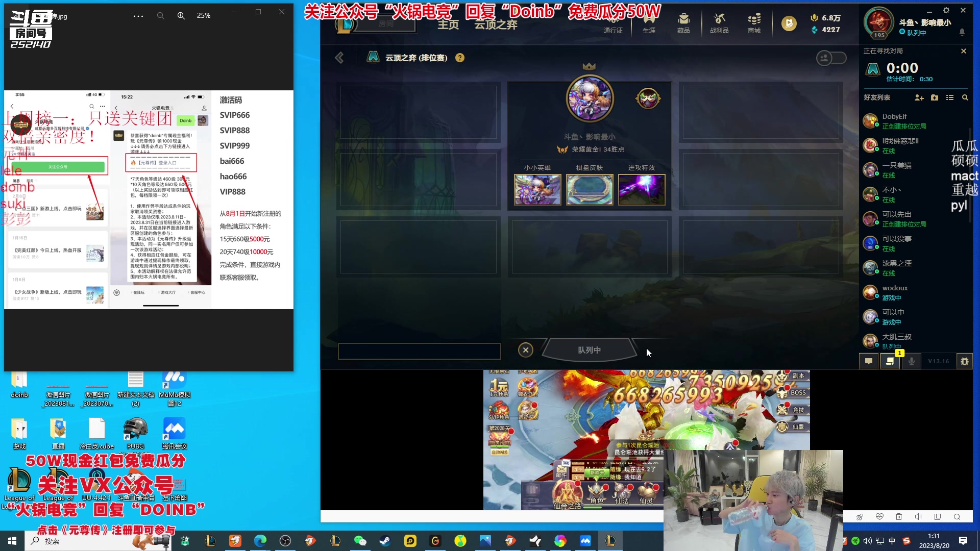The image size is (980, 551).
Task: Open the 冷白皮.cube file on desktop
Action: 97,433
